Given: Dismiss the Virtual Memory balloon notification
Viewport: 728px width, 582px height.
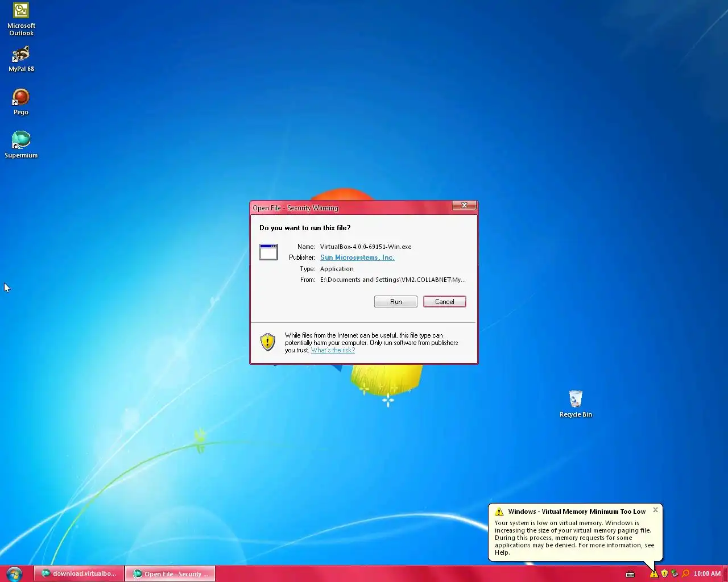Looking at the screenshot, I should click(x=655, y=510).
